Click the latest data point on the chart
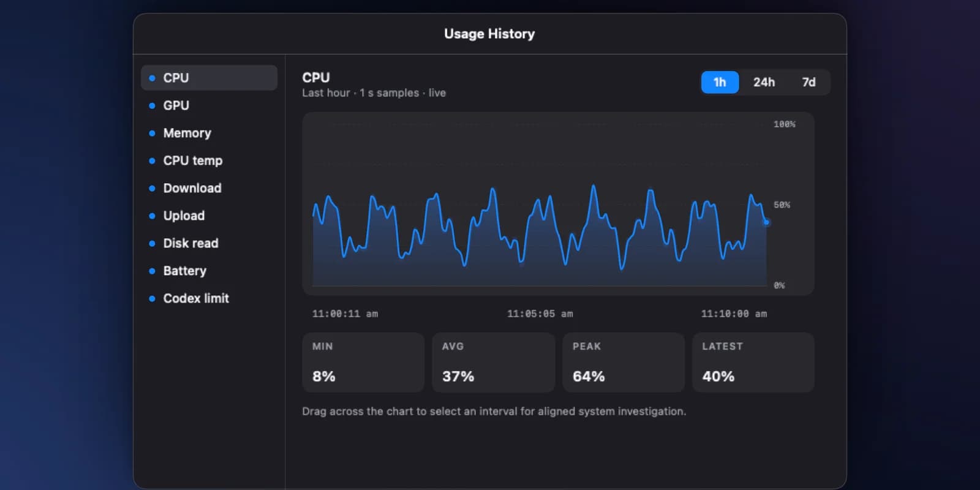Screen dimensions: 980x490 tap(766, 222)
